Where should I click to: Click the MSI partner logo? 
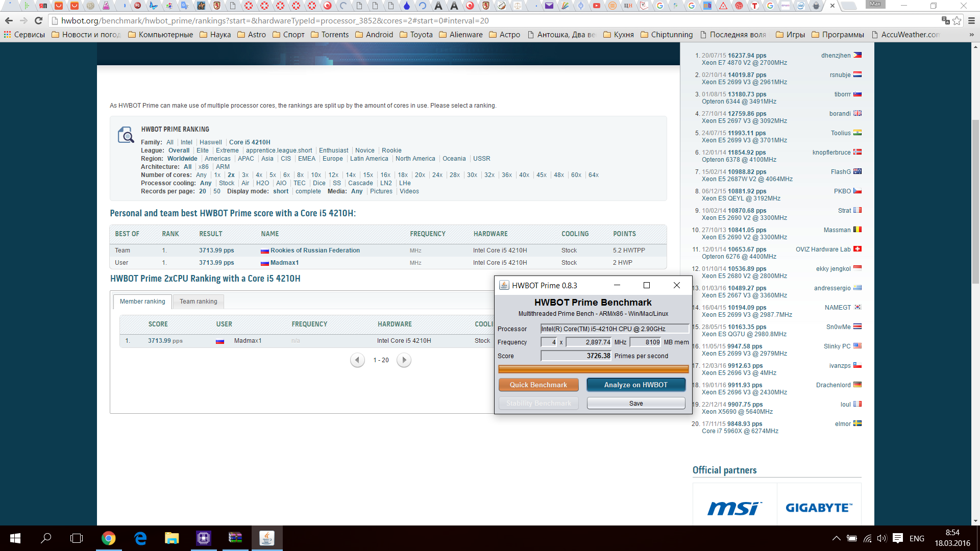pos(734,508)
